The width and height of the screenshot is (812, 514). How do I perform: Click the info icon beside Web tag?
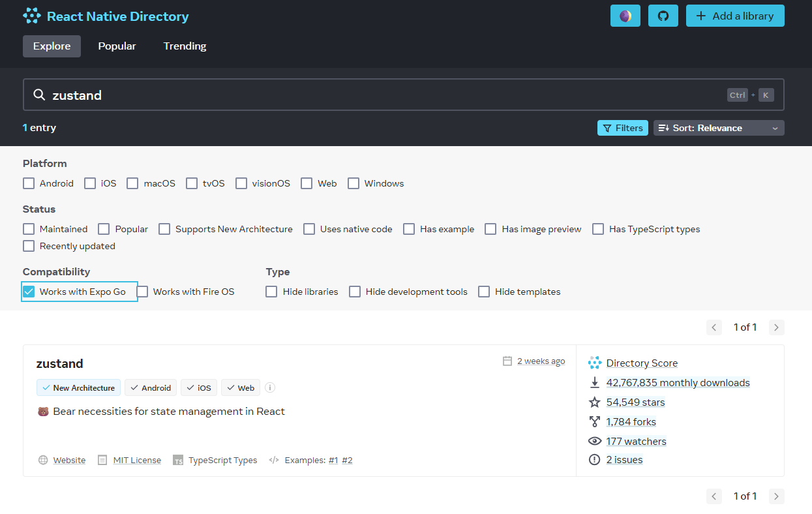pyautogui.click(x=270, y=387)
